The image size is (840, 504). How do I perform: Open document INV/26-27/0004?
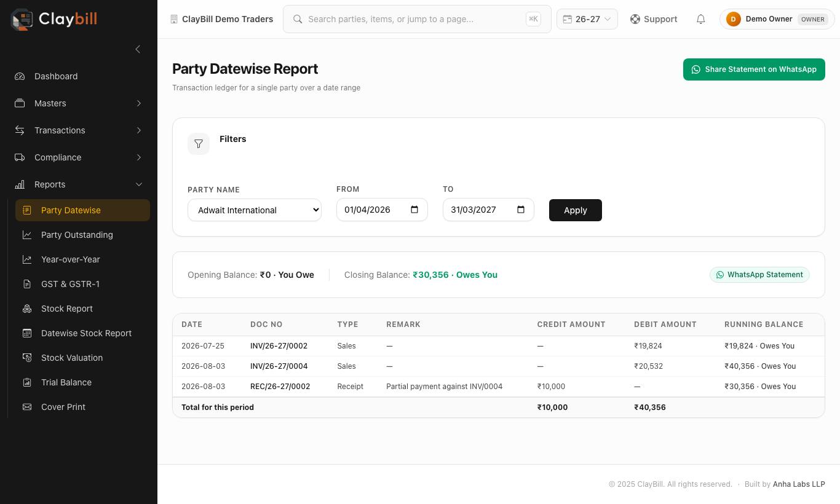[x=279, y=366]
